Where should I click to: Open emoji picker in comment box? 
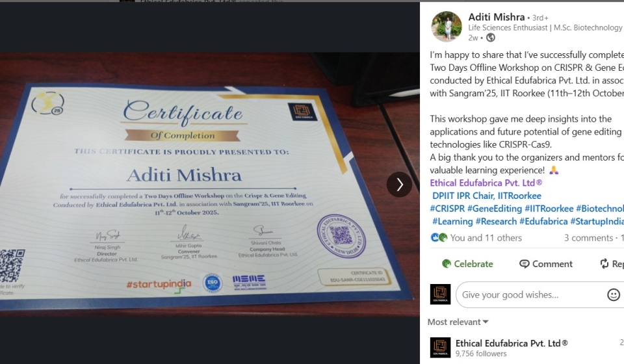613,295
